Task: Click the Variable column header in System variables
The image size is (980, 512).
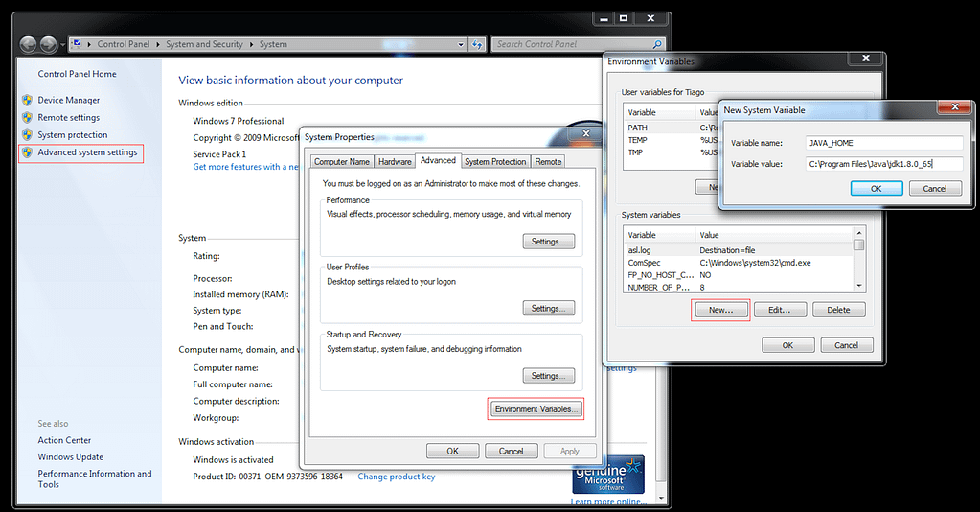Action: (x=660, y=235)
